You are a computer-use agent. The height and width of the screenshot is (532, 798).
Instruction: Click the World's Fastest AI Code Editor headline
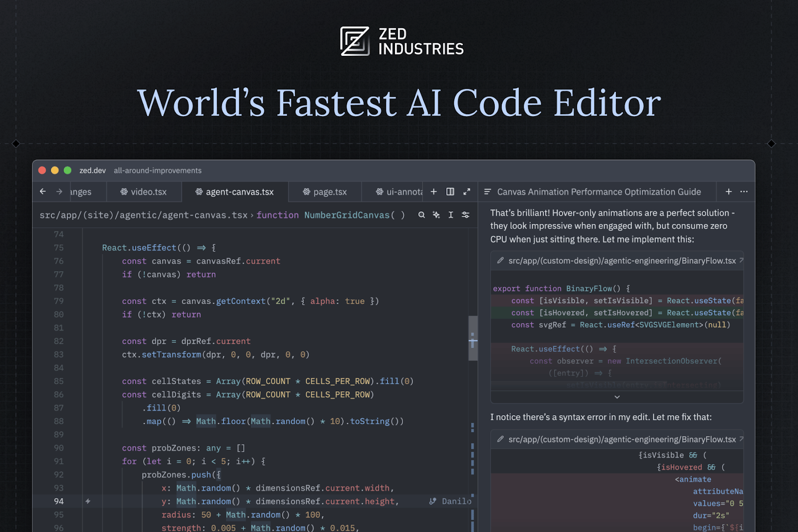click(399, 103)
